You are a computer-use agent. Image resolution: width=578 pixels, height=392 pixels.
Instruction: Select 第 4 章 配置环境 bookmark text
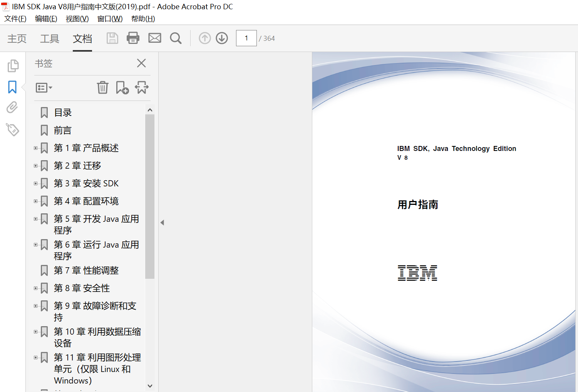(x=86, y=201)
